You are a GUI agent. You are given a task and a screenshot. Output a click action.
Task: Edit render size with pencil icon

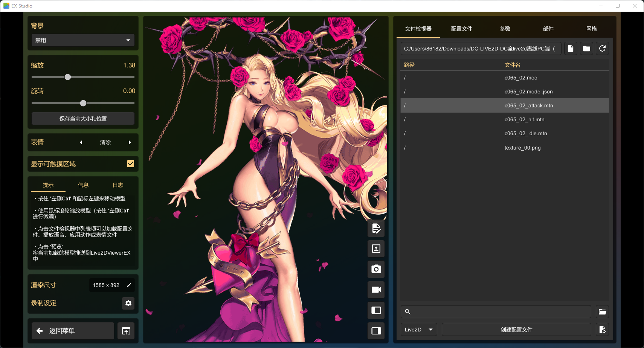pos(129,285)
